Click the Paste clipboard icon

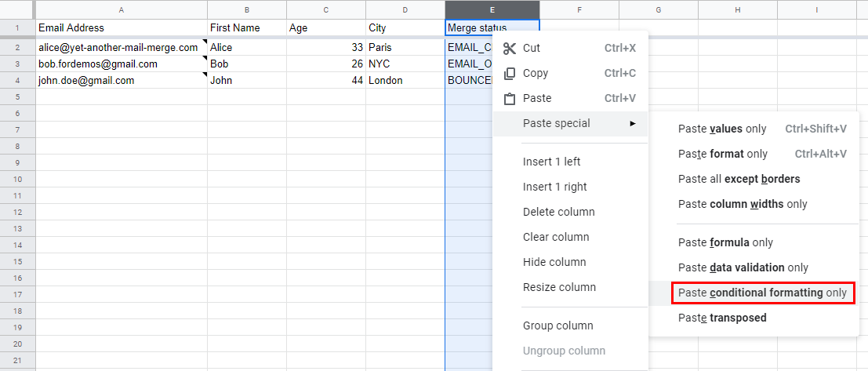510,98
